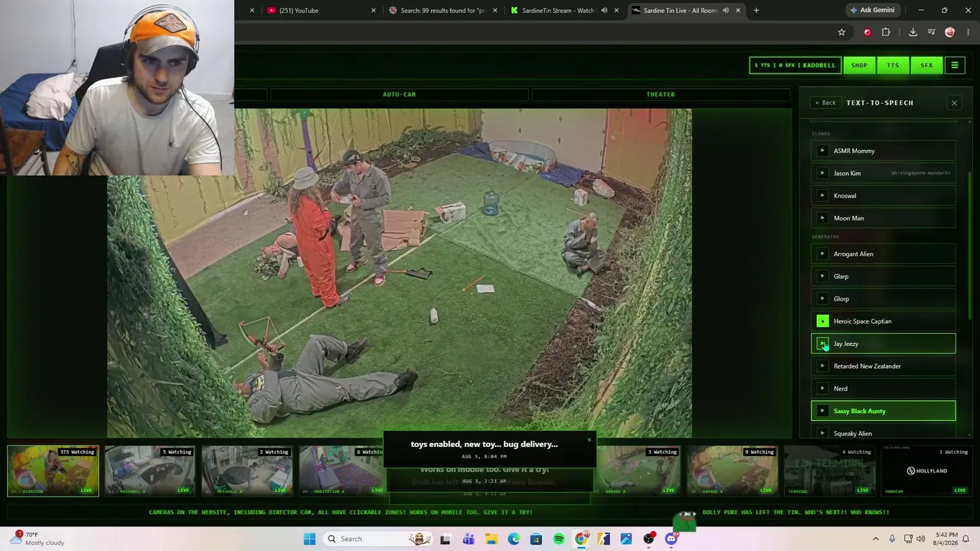Image resolution: width=980 pixels, height=551 pixels.
Task: Open a new browser tab
Action: point(756,10)
